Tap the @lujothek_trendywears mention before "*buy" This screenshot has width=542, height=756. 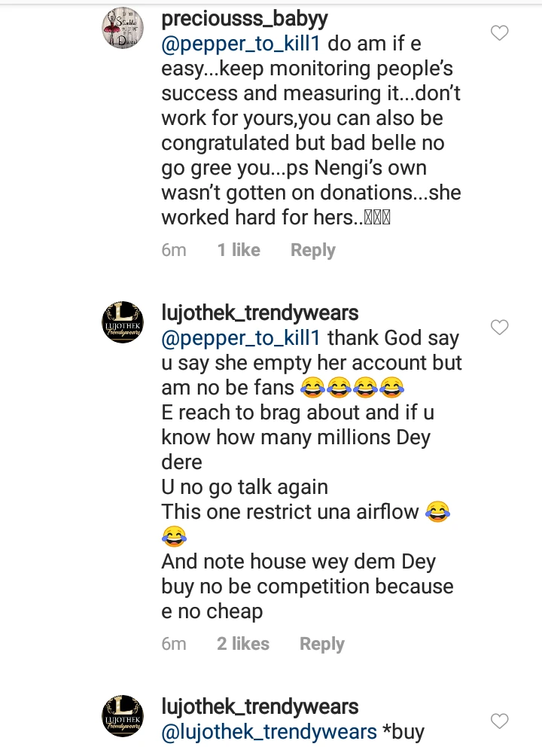click(x=269, y=731)
